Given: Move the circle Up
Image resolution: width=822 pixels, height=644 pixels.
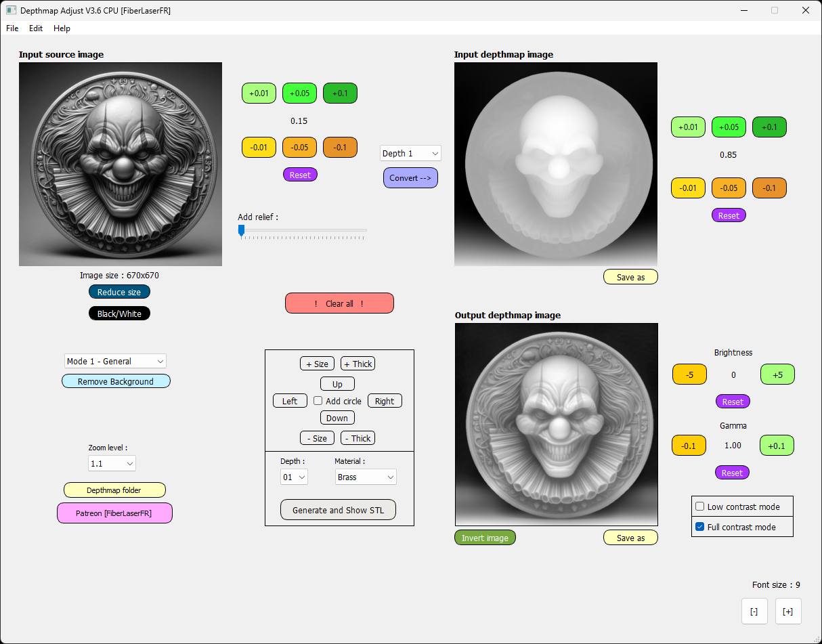Looking at the screenshot, I should [x=337, y=384].
